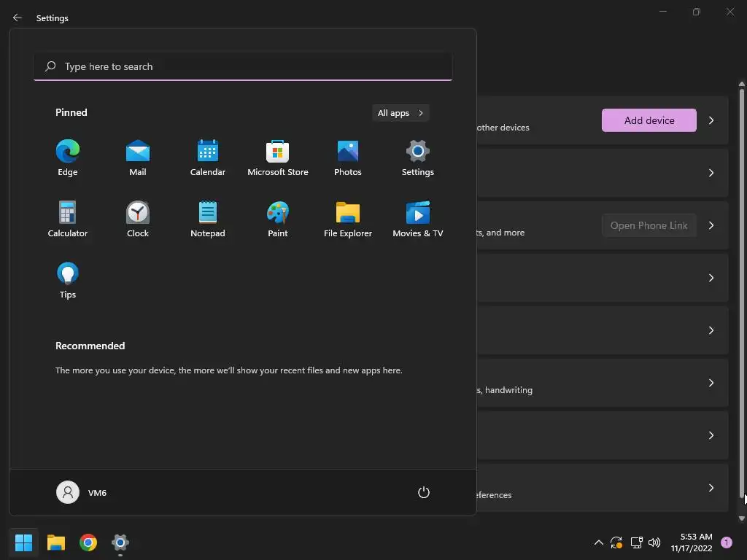Open the Edge pinned app
The height and width of the screenshot is (560, 747).
[68, 158]
